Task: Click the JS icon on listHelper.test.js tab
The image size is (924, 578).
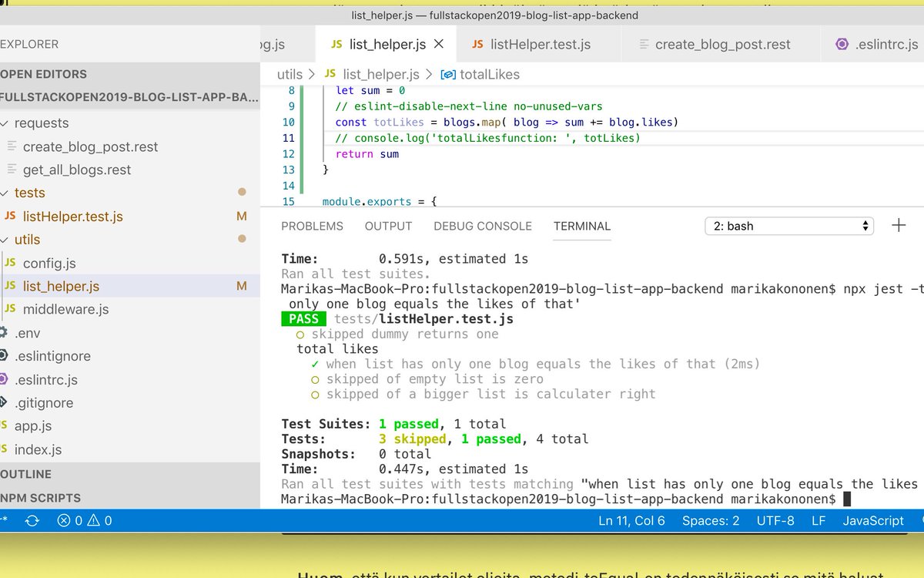Action: 477,44
